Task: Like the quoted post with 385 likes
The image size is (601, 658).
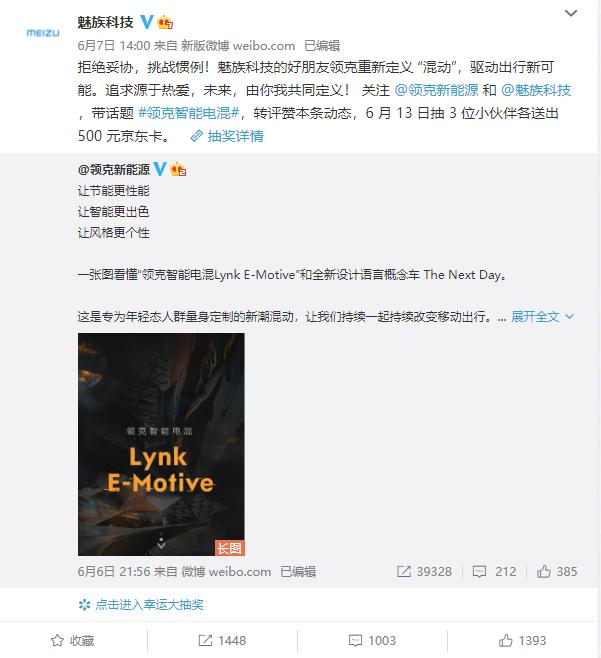Action: pyautogui.click(x=544, y=572)
